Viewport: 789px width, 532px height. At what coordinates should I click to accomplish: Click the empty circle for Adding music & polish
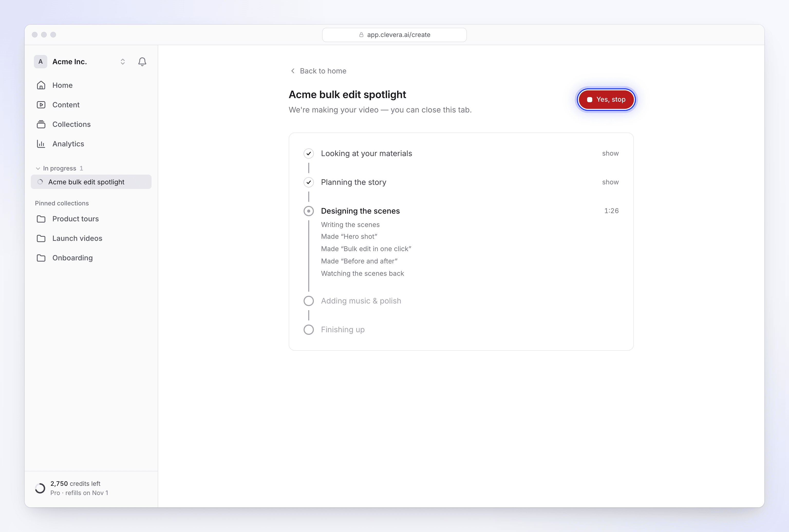[x=308, y=301]
